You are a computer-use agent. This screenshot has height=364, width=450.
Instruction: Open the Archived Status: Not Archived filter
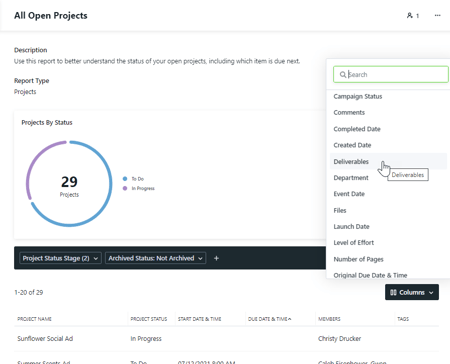(x=155, y=258)
